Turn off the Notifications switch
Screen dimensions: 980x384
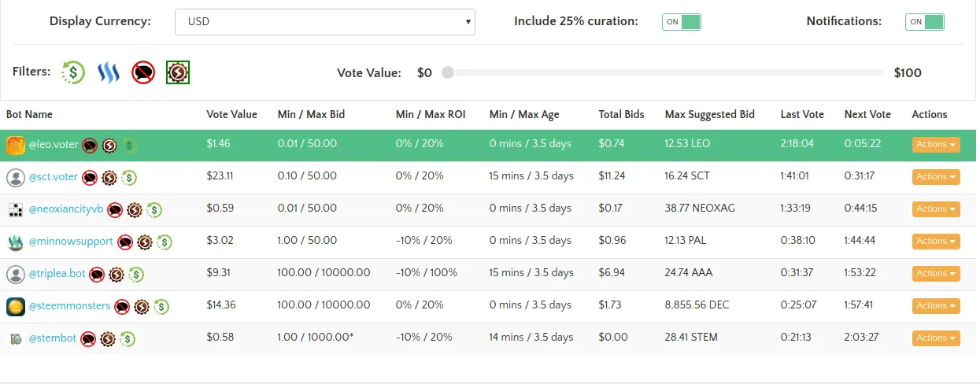(x=924, y=22)
